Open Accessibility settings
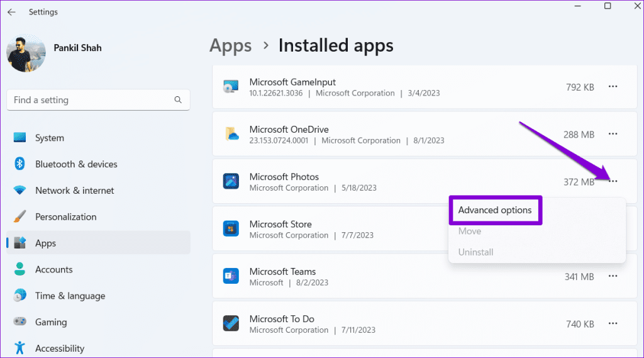Screen dimensions: 644x358 click(x=98, y=348)
